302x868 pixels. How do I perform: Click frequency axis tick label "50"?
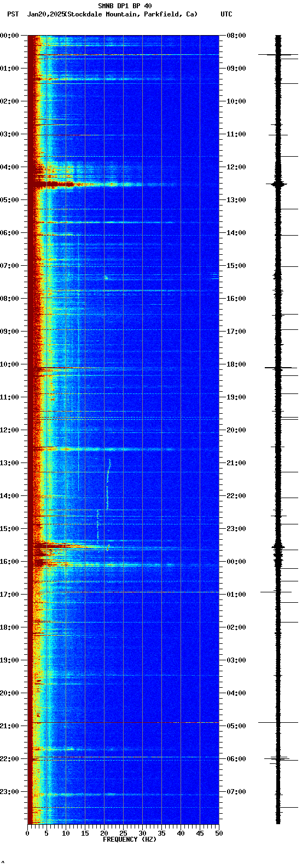click(x=219, y=833)
